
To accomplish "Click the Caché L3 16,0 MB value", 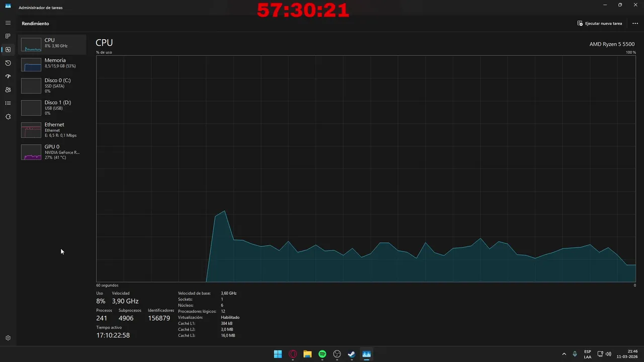I will pos(228,335).
